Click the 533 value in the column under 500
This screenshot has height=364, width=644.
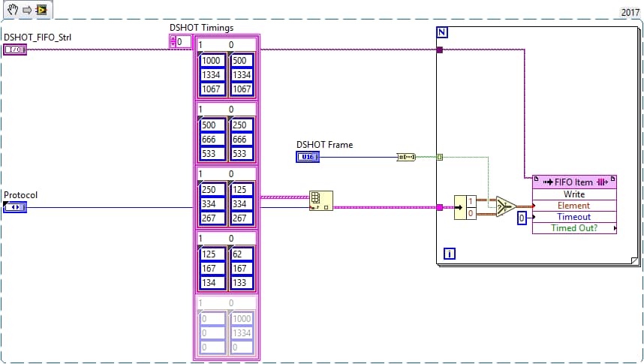tap(212, 154)
